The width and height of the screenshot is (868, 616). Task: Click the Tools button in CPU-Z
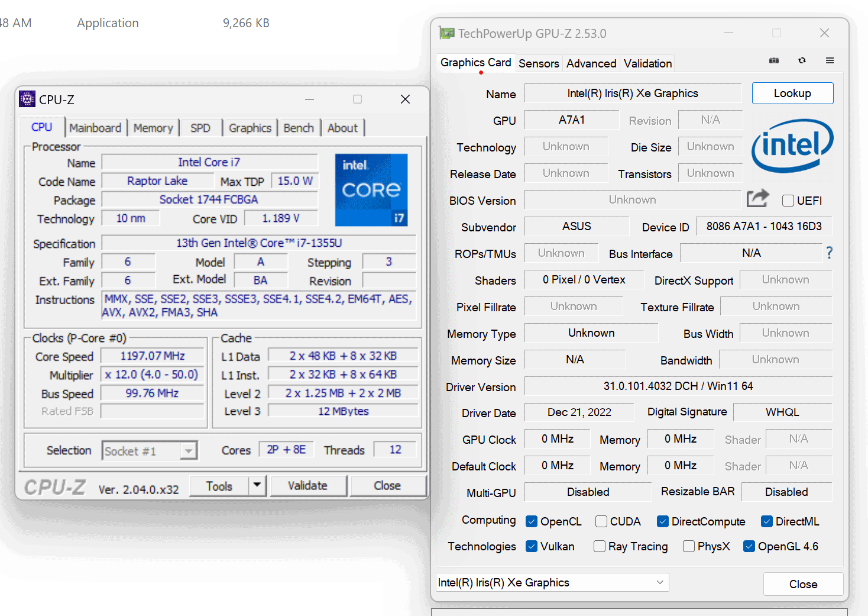click(219, 486)
